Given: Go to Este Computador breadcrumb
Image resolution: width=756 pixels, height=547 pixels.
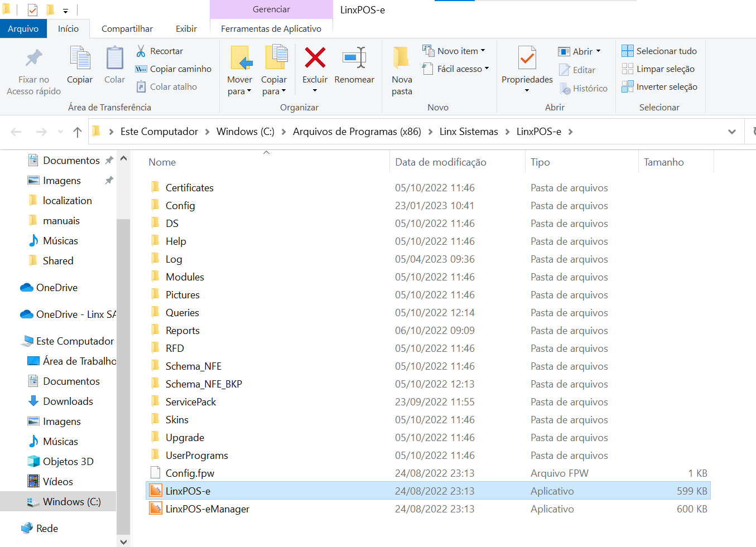Looking at the screenshot, I should (159, 132).
